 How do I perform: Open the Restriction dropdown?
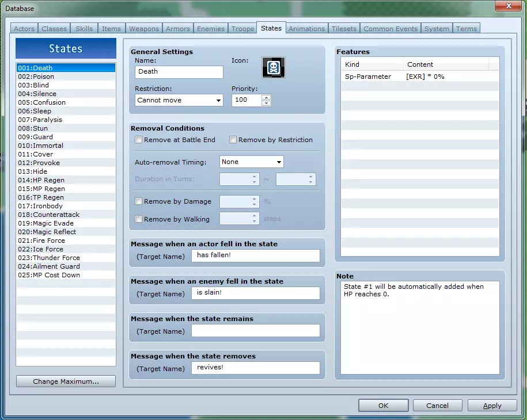179,100
